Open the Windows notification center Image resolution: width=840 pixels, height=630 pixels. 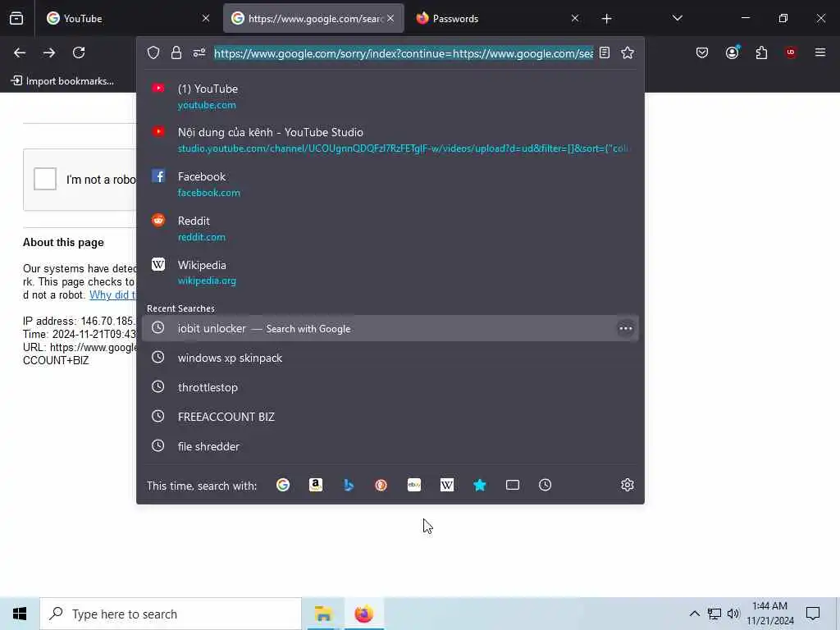(x=813, y=614)
